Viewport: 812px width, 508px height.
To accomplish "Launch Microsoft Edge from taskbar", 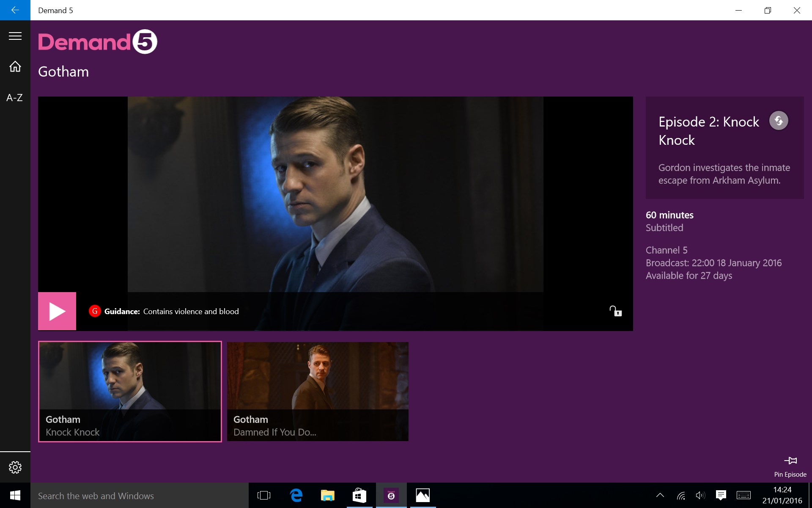I will click(x=296, y=495).
